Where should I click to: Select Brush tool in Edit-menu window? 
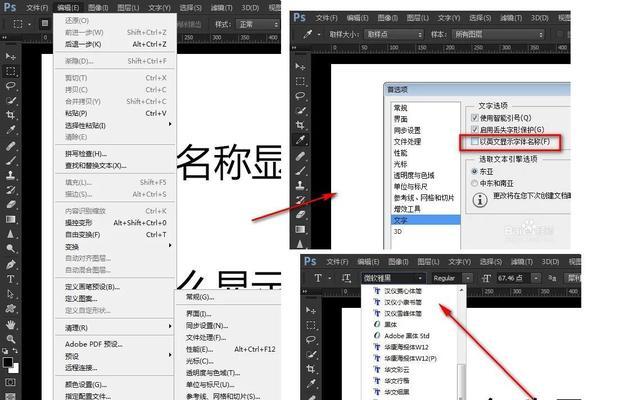(x=10, y=160)
